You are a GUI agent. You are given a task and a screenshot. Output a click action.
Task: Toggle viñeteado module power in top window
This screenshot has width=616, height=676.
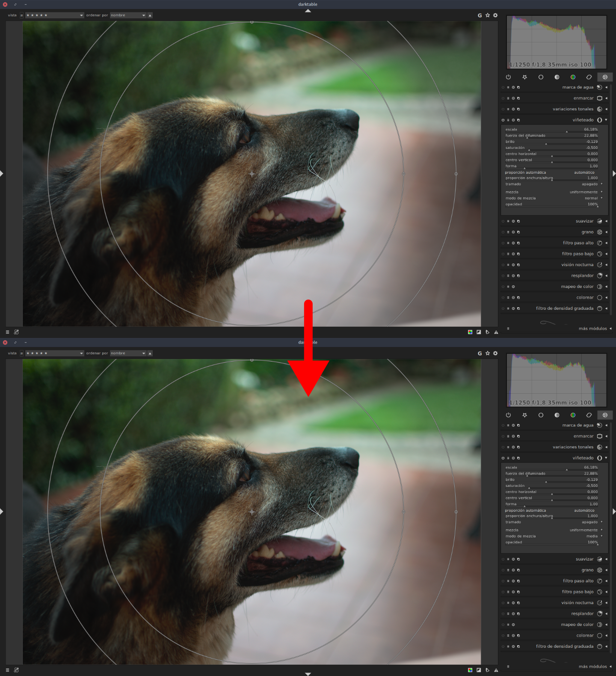503,120
